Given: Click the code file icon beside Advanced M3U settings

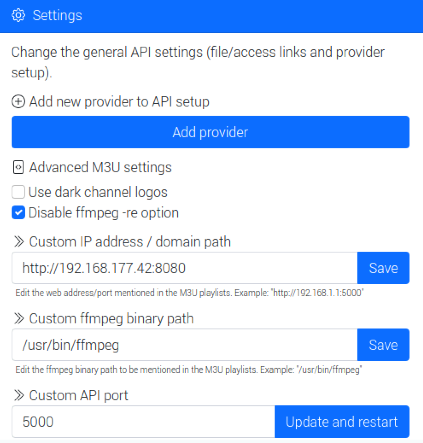Looking at the screenshot, I should coord(18,167).
